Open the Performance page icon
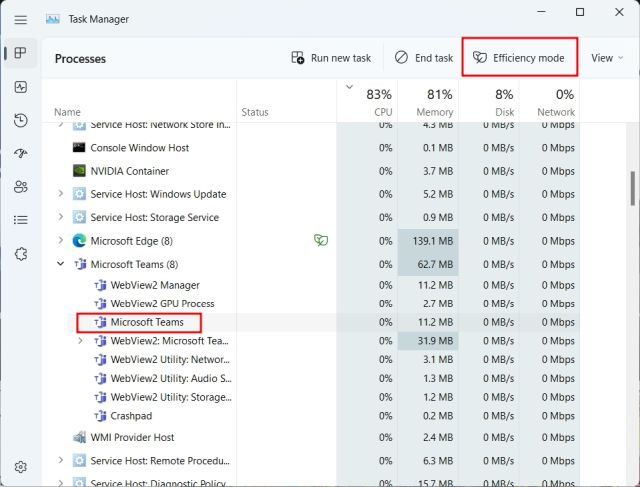 click(20, 87)
